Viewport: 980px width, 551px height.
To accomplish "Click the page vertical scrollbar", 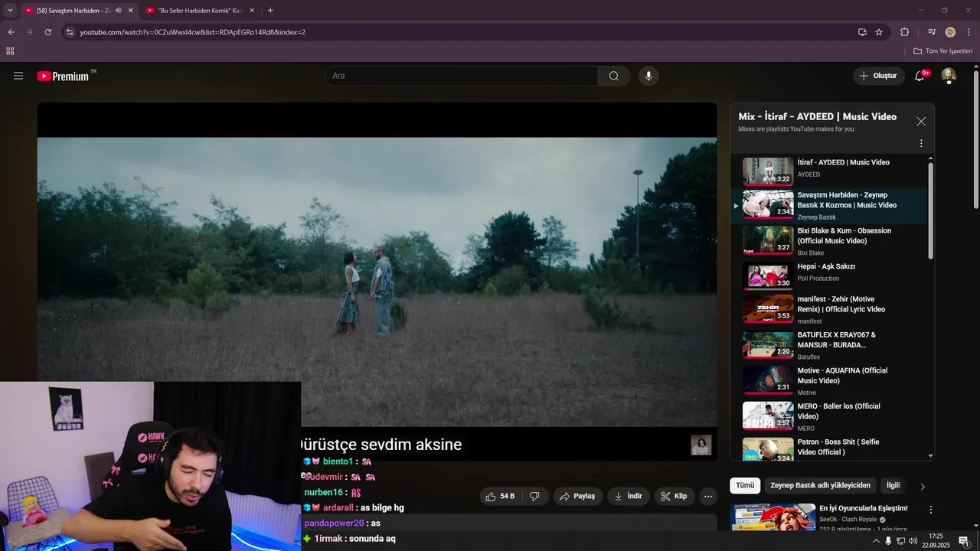I will [975, 138].
